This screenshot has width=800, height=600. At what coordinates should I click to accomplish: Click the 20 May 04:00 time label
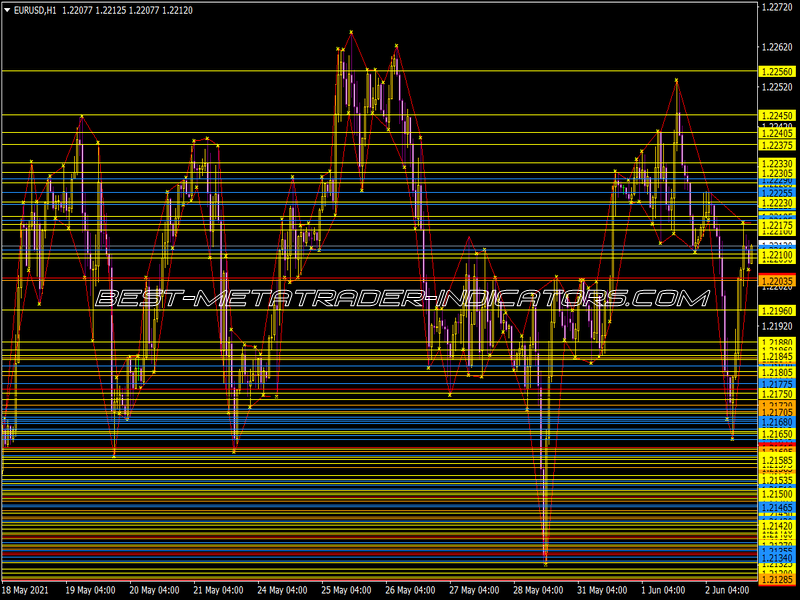tap(154, 590)
